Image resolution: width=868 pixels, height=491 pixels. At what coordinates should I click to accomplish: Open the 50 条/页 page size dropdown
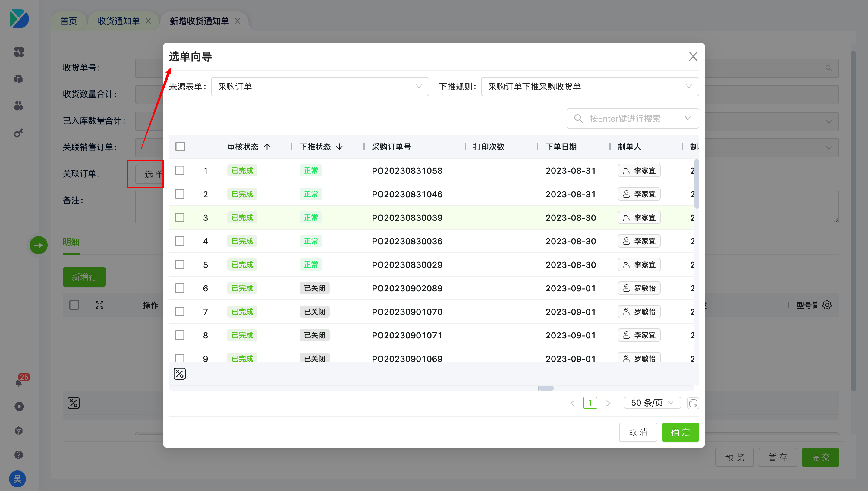click(x=652, y=403)
